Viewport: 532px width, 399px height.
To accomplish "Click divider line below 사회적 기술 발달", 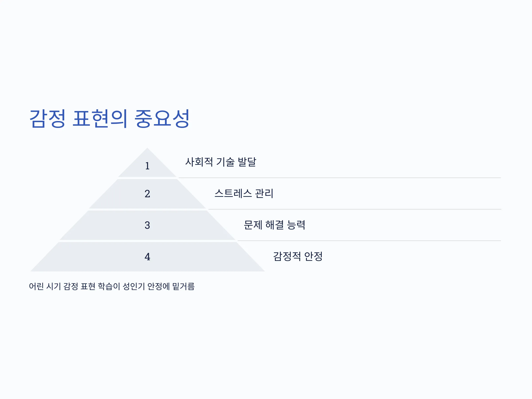I will coord(340,178).
